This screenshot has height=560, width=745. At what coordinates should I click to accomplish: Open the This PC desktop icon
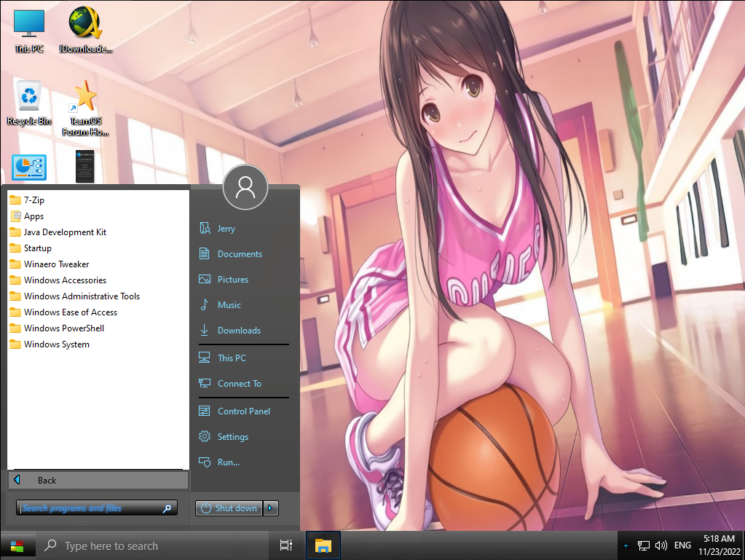tap(28, 31)
